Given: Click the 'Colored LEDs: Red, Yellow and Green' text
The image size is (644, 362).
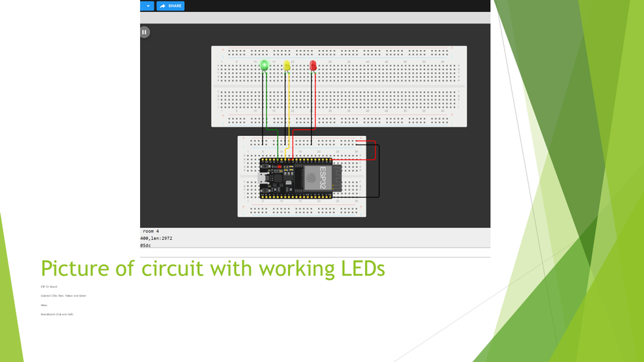Looking at the screenshot, I should [63, 296].
